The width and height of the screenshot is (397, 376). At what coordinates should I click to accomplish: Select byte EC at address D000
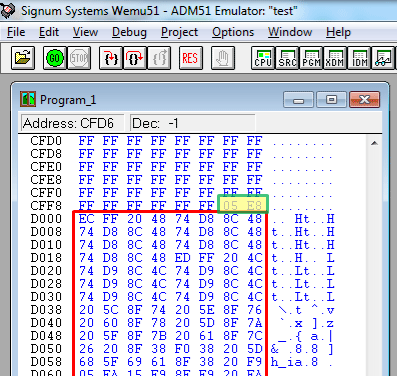tap(86, 219)
